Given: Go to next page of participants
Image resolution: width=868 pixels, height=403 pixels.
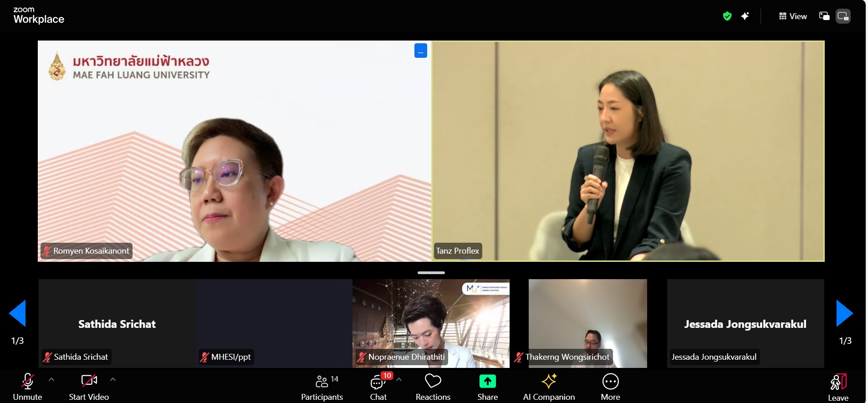Looking at the screenshot, I should (844, 313).
